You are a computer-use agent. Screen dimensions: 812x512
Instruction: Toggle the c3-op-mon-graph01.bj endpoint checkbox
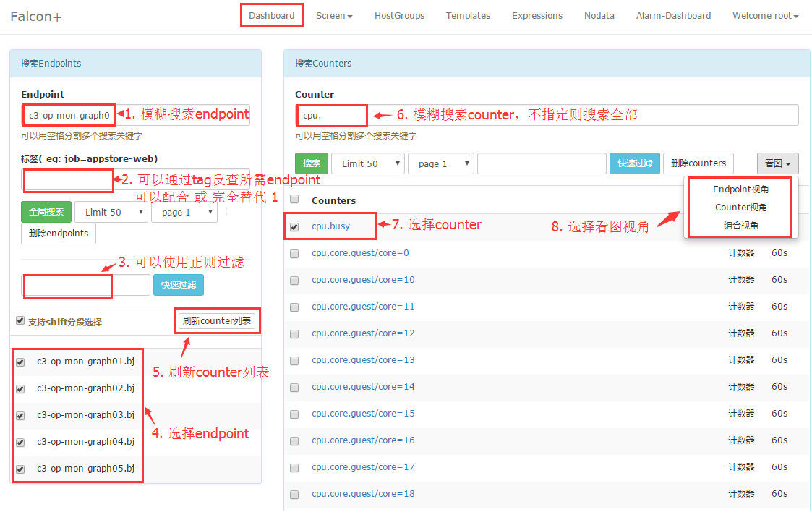pyautogui.click(x=20, y=362)
